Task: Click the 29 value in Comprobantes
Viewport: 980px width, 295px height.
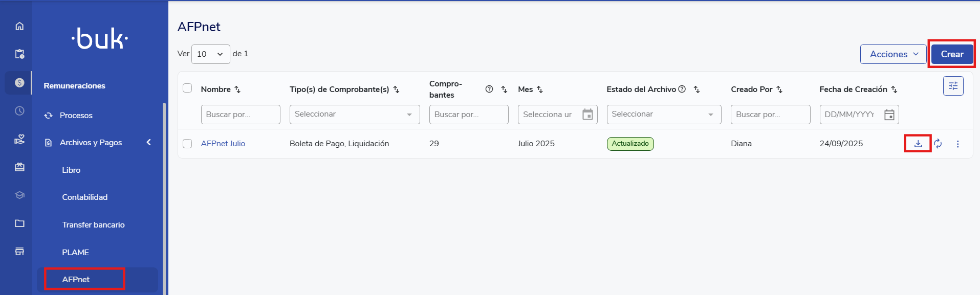Action: coord(434,144)
